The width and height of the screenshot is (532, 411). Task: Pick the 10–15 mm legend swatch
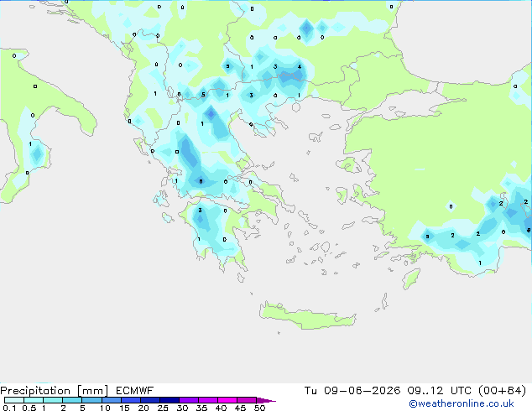pyautogui.click(x=112, y=400)
